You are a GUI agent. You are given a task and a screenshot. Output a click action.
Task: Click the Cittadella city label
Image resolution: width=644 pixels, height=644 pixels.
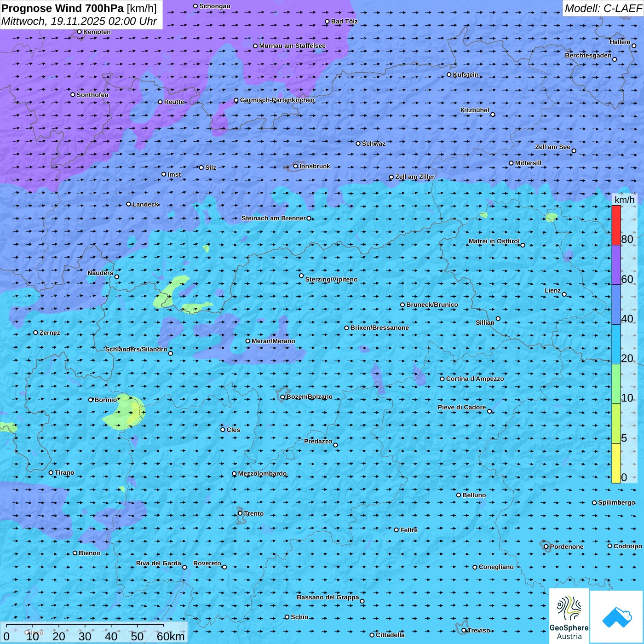tap(390, 635)
